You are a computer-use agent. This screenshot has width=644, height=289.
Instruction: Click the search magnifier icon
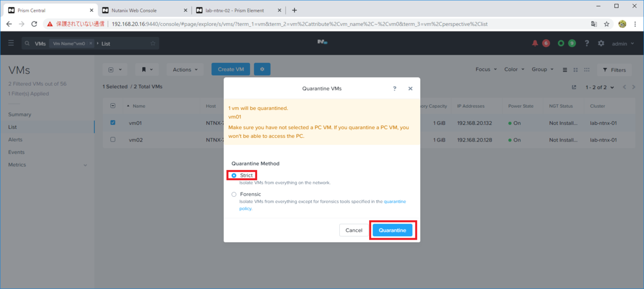[27, 43]
